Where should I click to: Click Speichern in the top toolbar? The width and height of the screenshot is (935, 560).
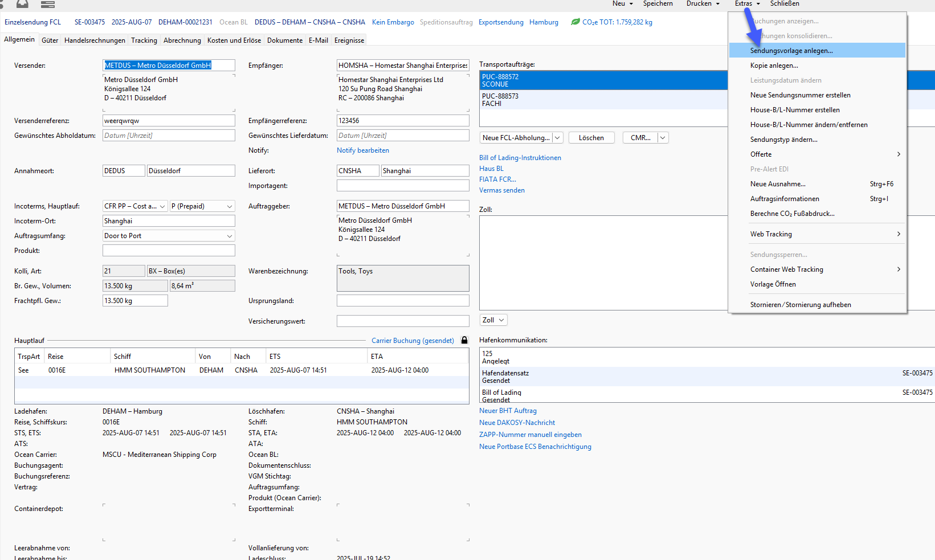658,4
